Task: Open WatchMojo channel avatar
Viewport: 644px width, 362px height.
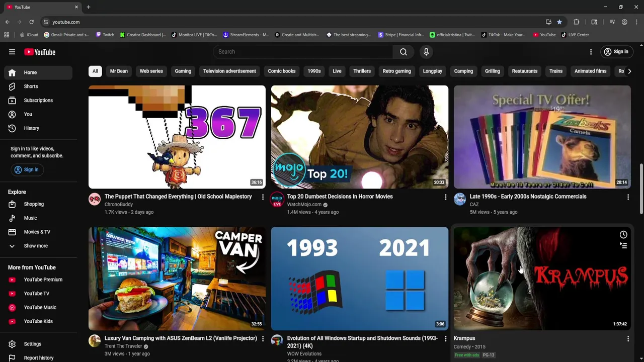Action: pos(277,199)
